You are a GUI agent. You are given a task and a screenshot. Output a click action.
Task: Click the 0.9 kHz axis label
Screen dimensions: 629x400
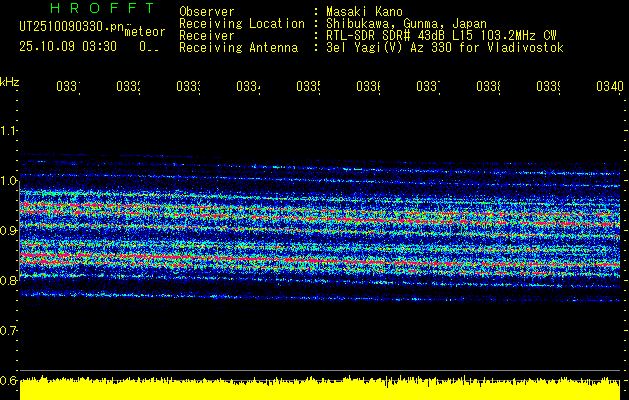point(8,231)
